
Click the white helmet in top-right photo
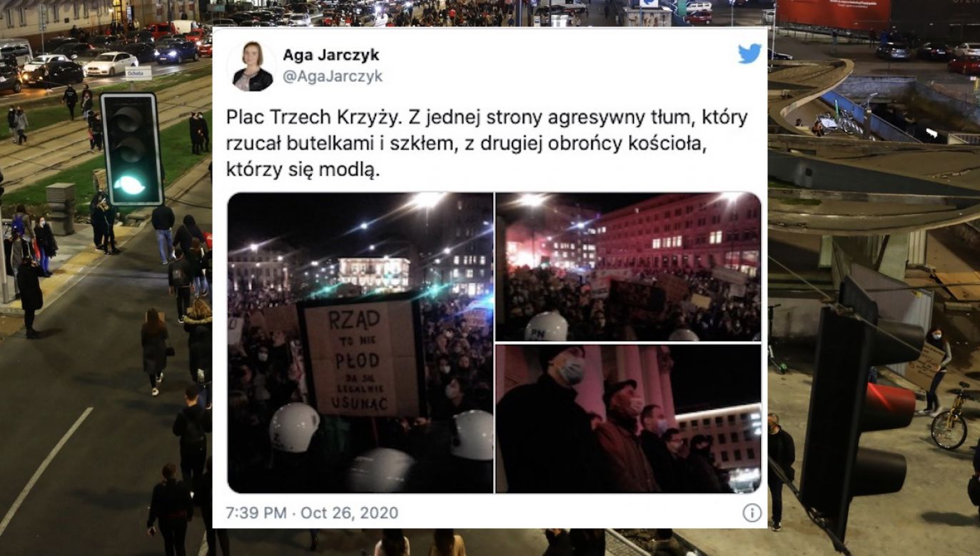tap(547, 327)
